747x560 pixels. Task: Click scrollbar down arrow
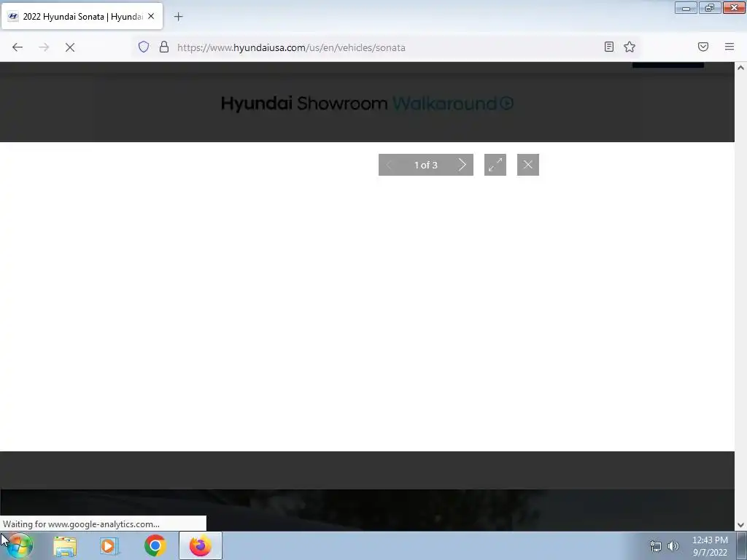point(740,525)
